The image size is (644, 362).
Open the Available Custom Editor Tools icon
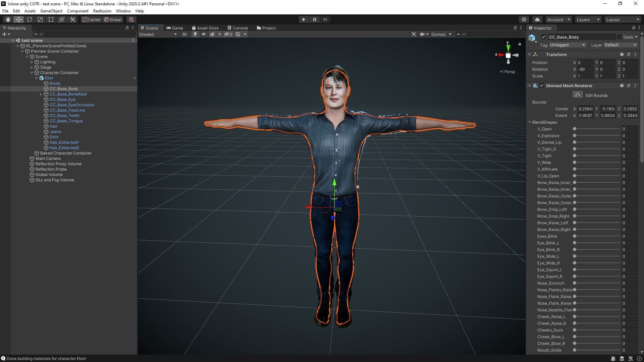[x=72, y=19]
